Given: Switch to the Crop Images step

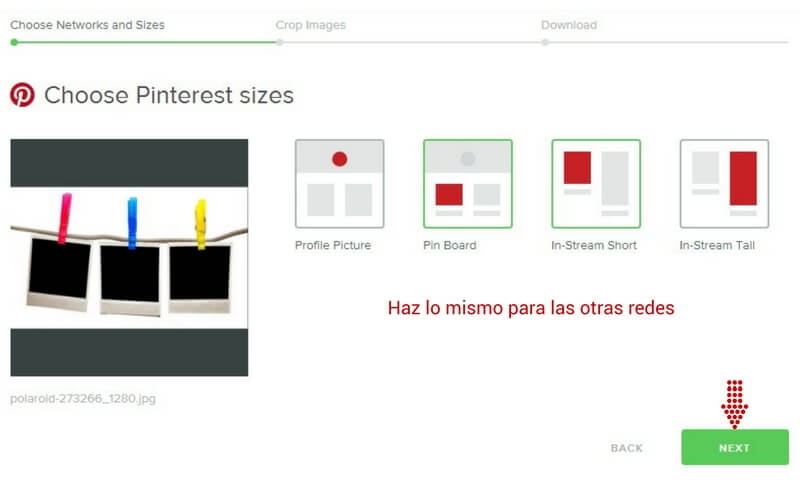Looking at the screenshot, I should click(310, 25).
